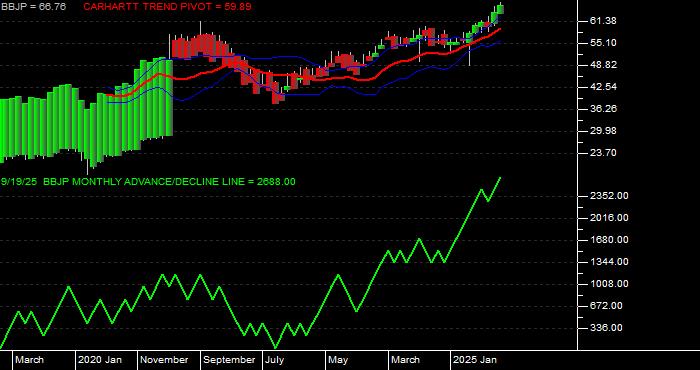The width and height of the screenshot is (700, 370).
Task: Click the 2025 Jan timeline marker
Action: coord(475,360)
